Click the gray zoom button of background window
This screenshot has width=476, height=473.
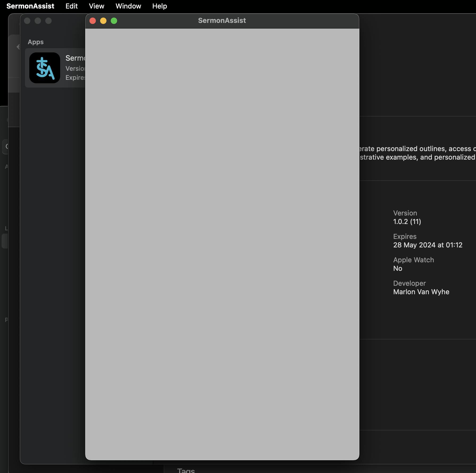coord(48,21)
